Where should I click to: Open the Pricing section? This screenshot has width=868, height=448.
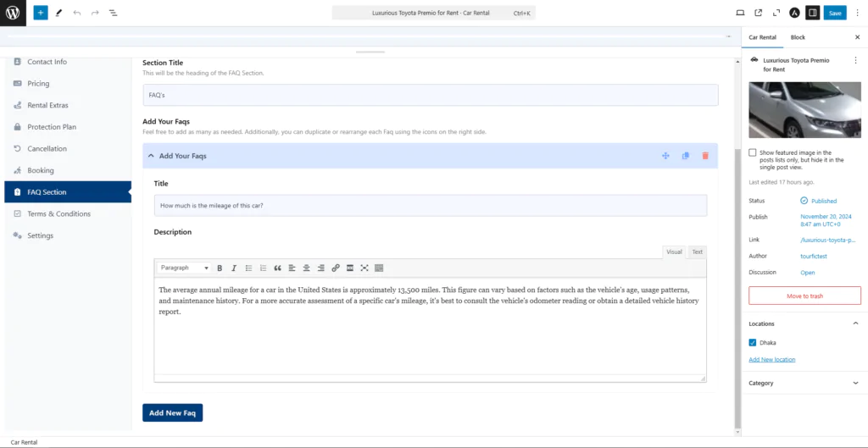(x=68, y=84)
